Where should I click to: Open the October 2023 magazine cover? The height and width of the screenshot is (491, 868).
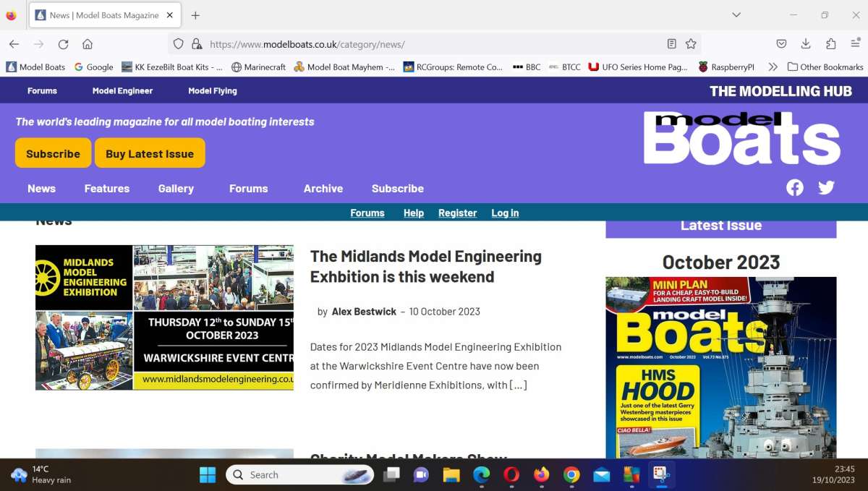721,367
